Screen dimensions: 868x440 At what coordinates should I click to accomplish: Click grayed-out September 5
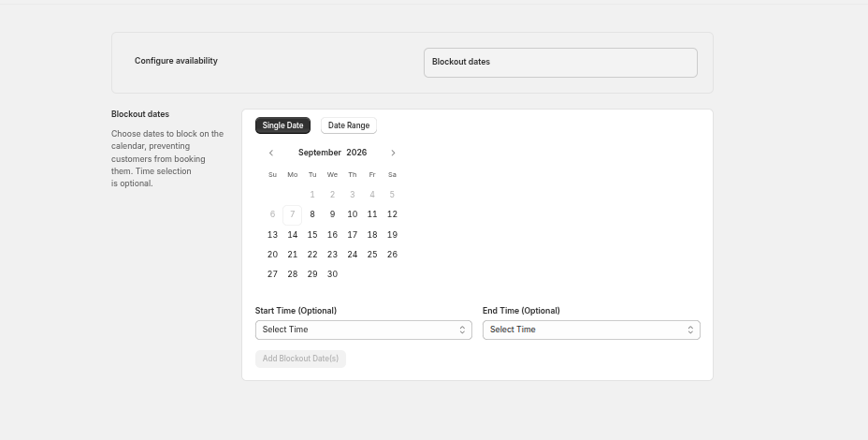pos(392,195)
